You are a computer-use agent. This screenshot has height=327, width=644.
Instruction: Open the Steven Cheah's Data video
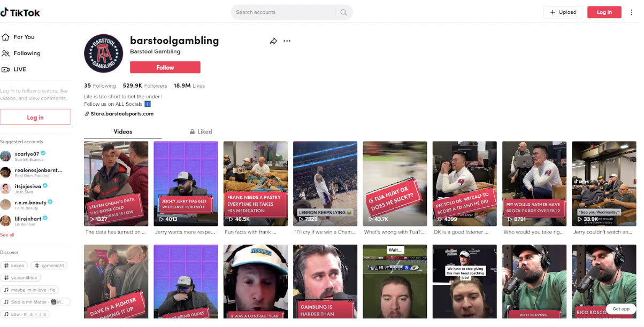pyautogui.click(x=116, y=184)
